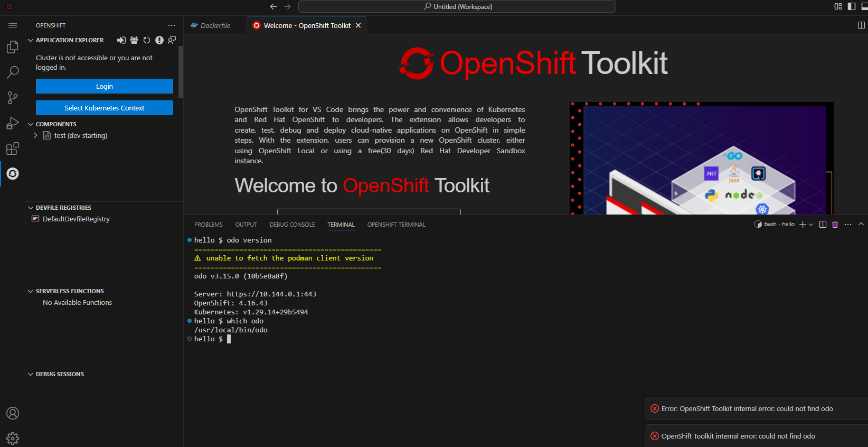Viewport: 868px width, 447px height.
Task: Click the lower 'OpenShift Toolkit internal error' notification
Action: [x=756, y=436]
